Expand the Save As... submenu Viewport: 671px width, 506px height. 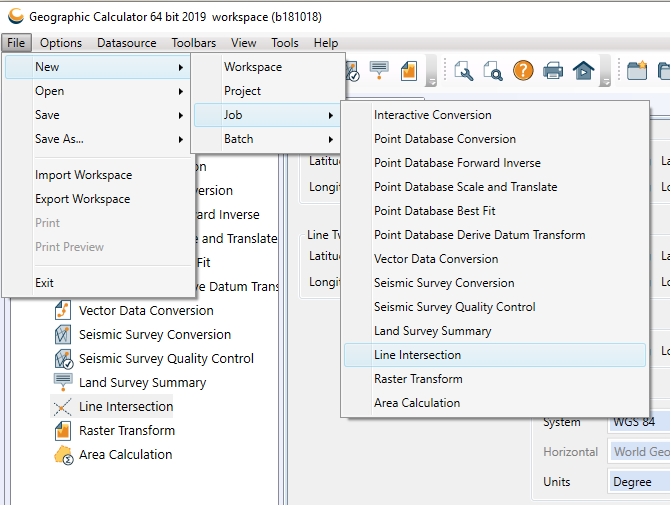(181, 139)
